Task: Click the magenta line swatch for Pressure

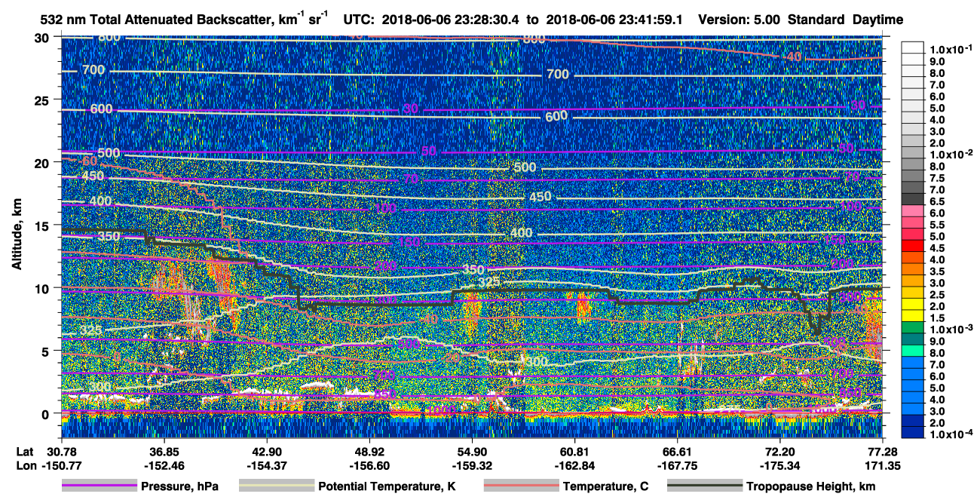Action: tap(99, 486)
